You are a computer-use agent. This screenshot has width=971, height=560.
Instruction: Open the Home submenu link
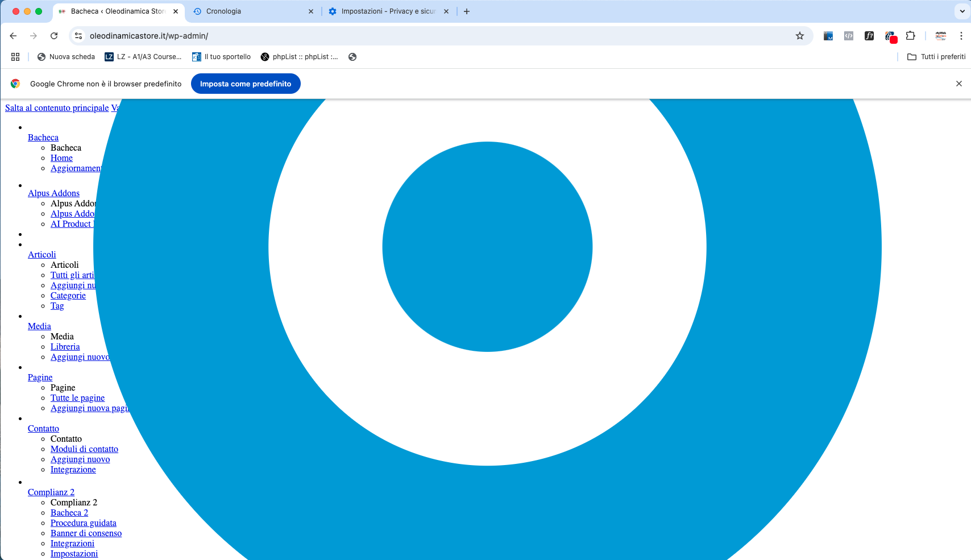(61, 158)
